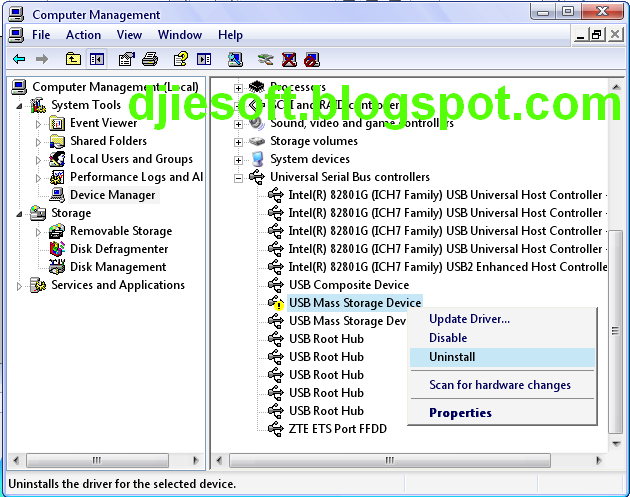Click the ZTE ETS Port FFDD icon
Screen dimensions: 630x497
[x=276, y=429]
